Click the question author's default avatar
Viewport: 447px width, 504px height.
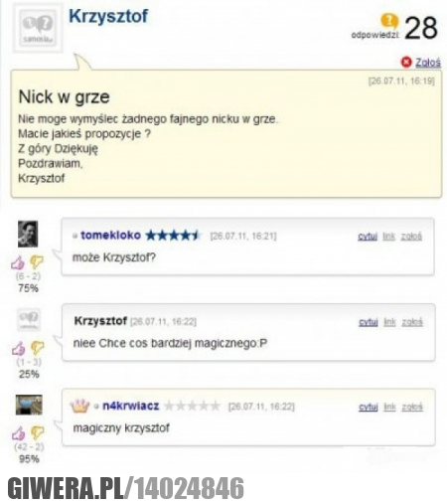tap(38, 28)
